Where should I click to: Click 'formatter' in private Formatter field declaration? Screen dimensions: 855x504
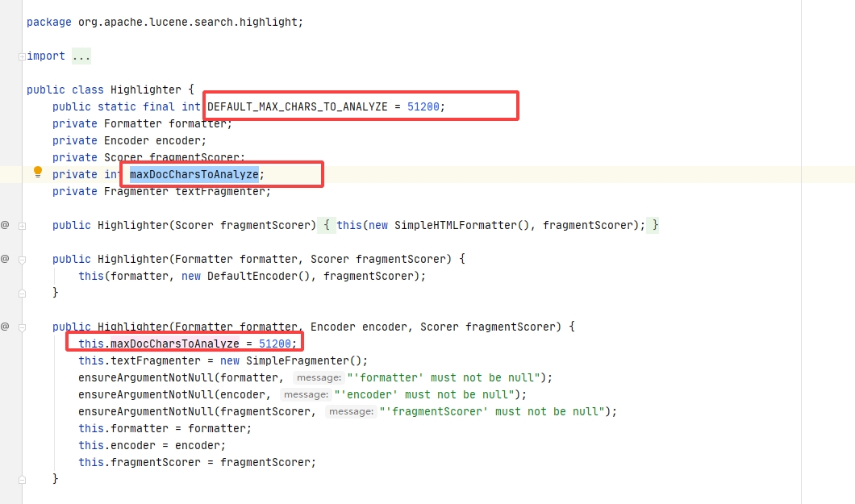pyautogui.click(x=198, y=123)
